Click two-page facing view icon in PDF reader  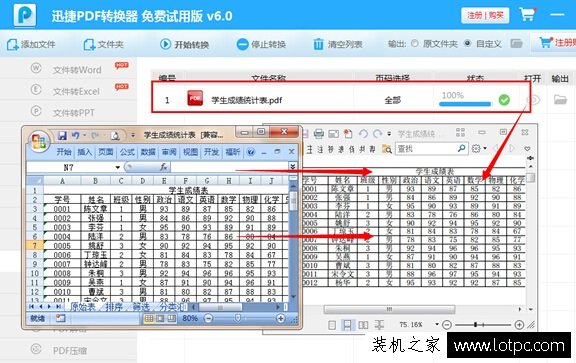pos(363,325)
